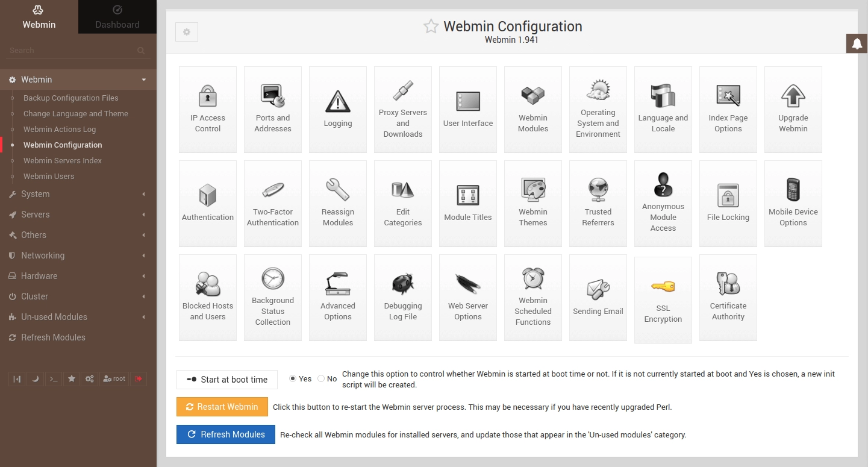Select Yes for starting Webmin at boot
The image size is (868, 467).
click(293, 378)
